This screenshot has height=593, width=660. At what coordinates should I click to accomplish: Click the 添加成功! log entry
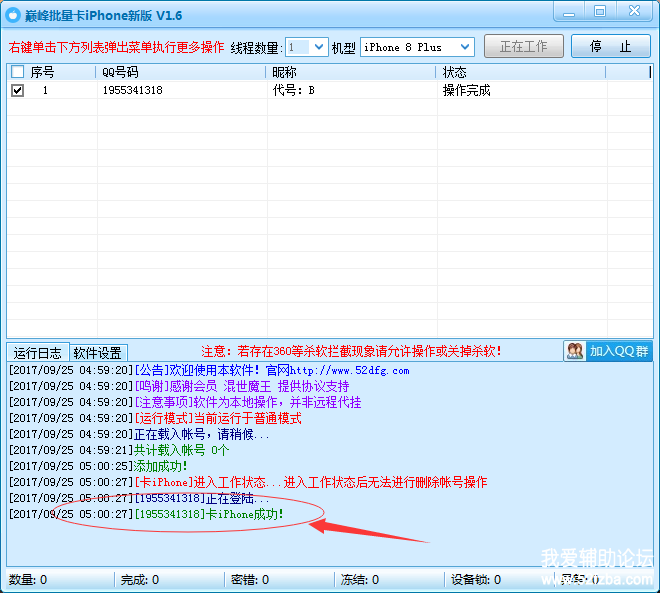[98, 466]
